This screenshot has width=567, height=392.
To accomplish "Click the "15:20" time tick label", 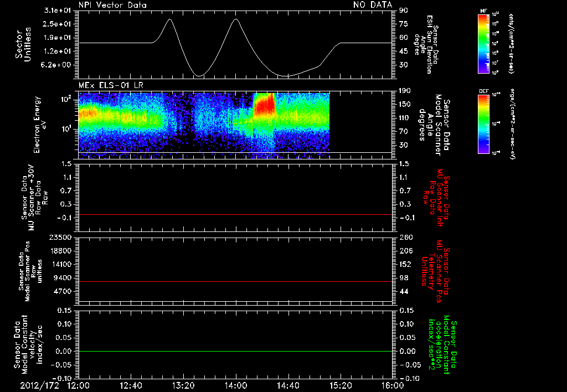I will pyautogui.click(x=341, y=385).
